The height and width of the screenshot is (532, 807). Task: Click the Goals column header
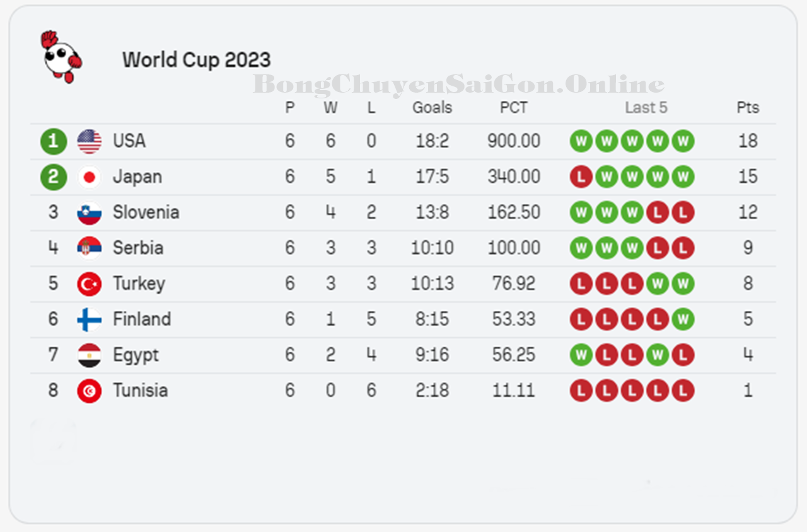[x=432, y=108]
